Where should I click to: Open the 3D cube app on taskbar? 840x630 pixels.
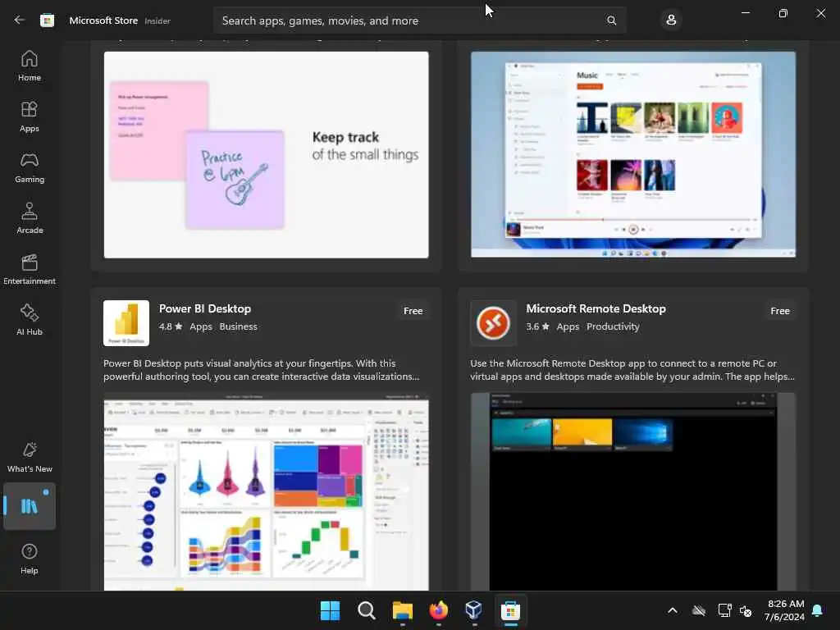pyautogui.click(x=474, y=610)
